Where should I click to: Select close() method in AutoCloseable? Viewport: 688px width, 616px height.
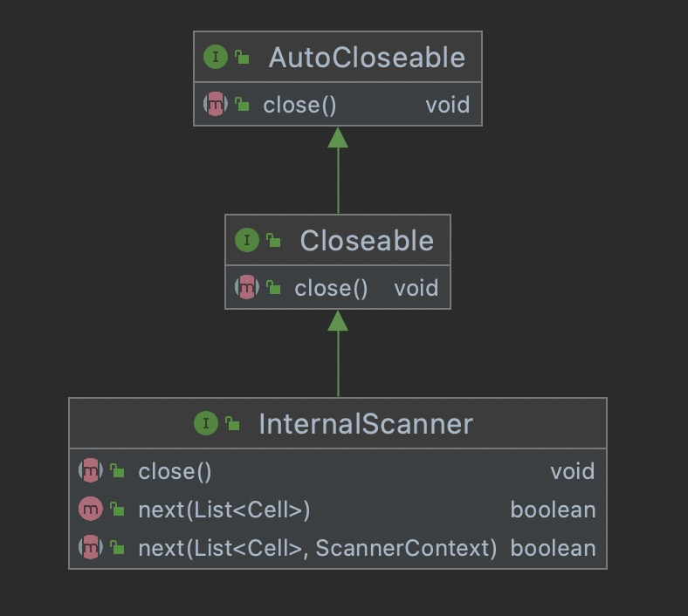coord(299,105)
